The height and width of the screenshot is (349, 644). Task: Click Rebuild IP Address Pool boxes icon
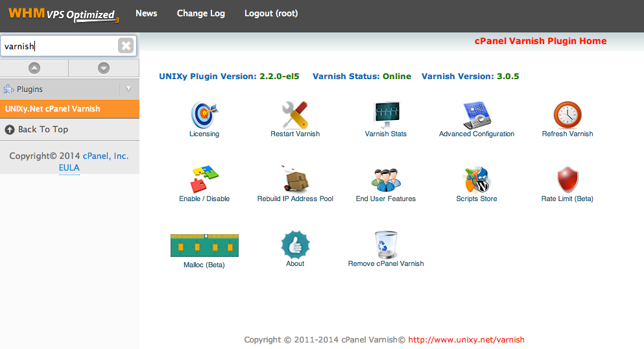click(x=295, y=179)
